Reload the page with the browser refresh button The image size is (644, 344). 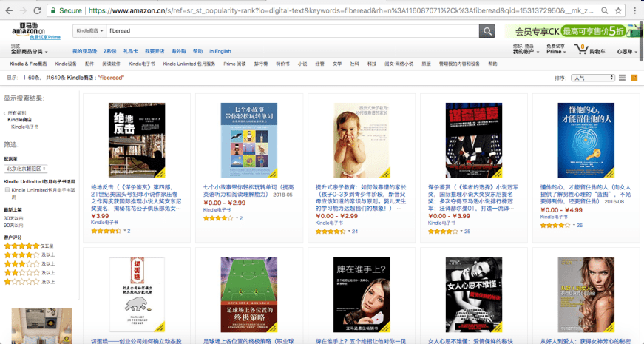click(36, 11)
